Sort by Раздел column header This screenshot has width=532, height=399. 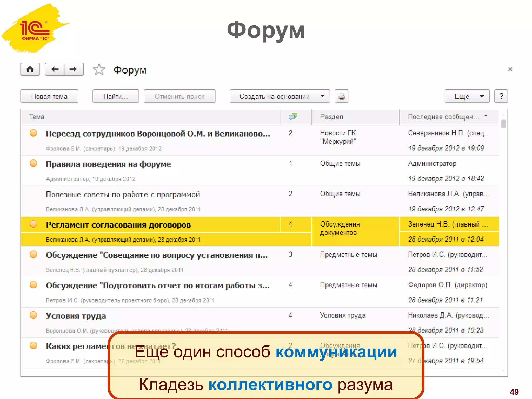coord(355,117)
